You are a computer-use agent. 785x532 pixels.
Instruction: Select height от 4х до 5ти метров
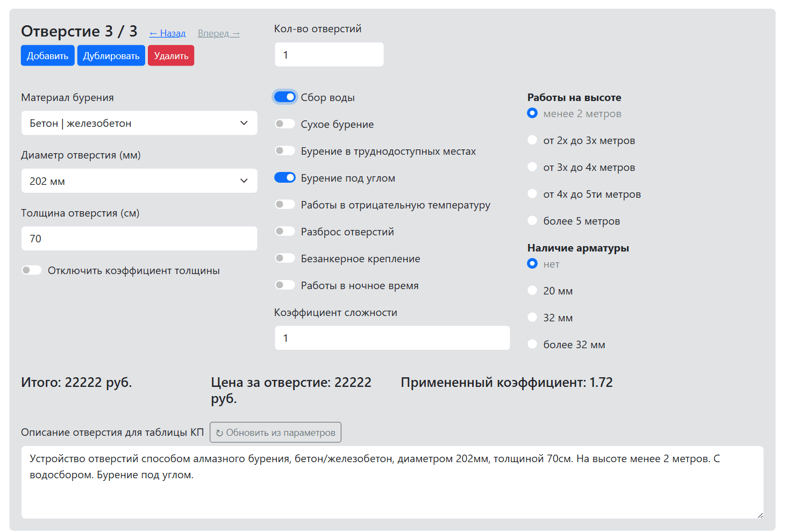click(x=532, y=193)
